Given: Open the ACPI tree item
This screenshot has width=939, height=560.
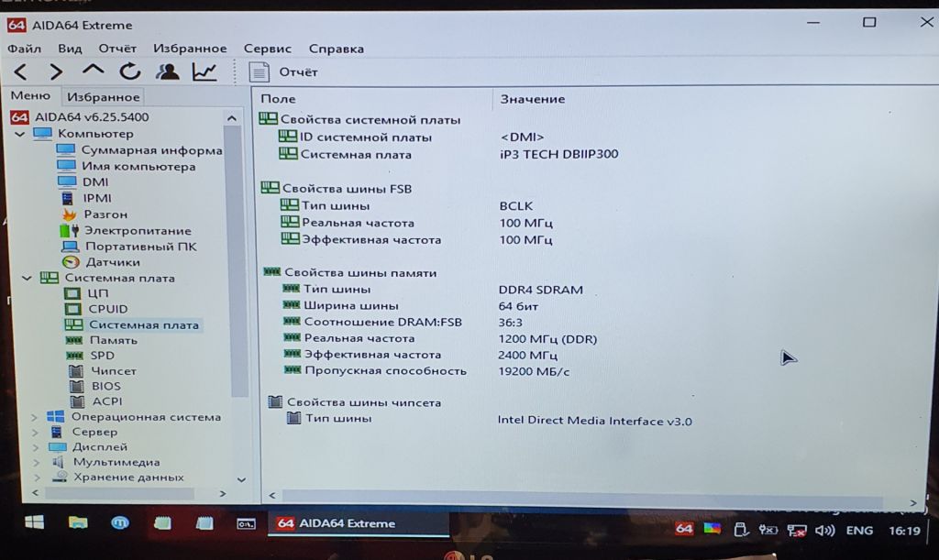Looking at the screenshot, I should click(x=95, y=401).
